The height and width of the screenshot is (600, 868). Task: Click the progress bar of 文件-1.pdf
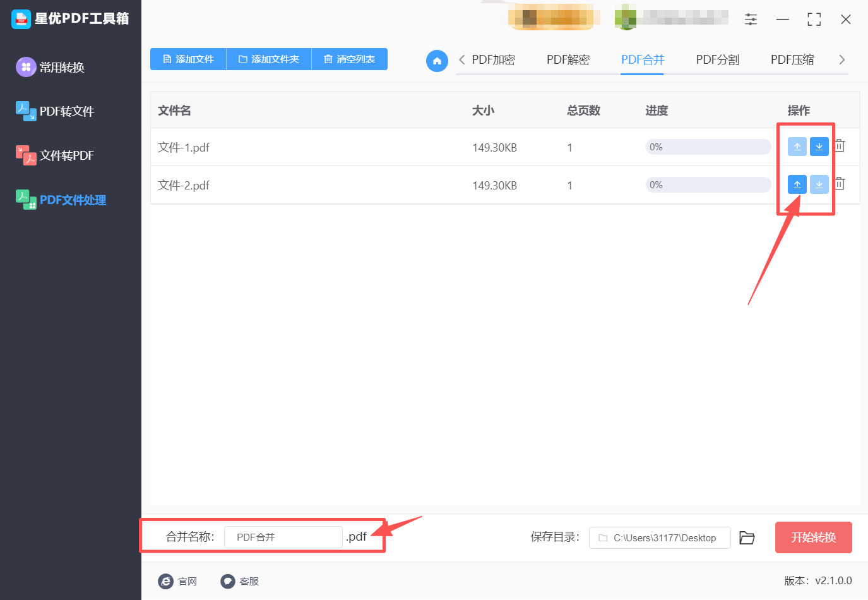click(x=708, y=147)
